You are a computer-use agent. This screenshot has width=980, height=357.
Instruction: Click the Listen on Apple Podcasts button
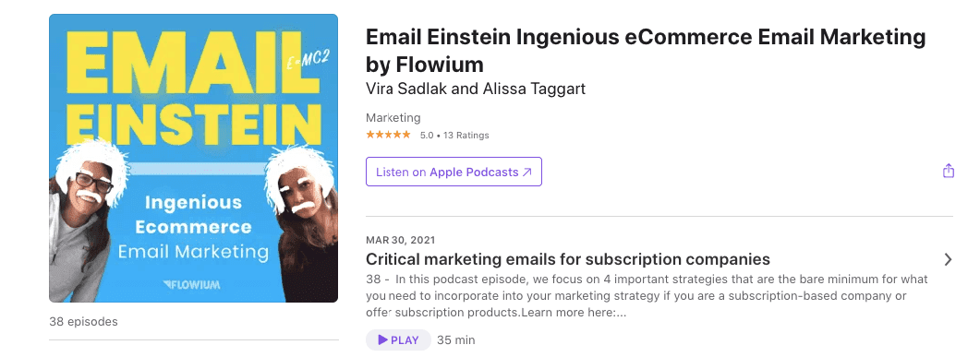click(454, 172)
